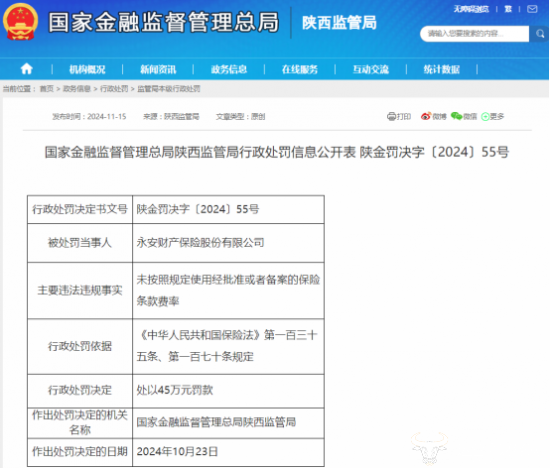Screen dimensions: 550x468
Task: Click 监管局本级行政处罚 in the breadcrumb
Action: coord(169,89)
